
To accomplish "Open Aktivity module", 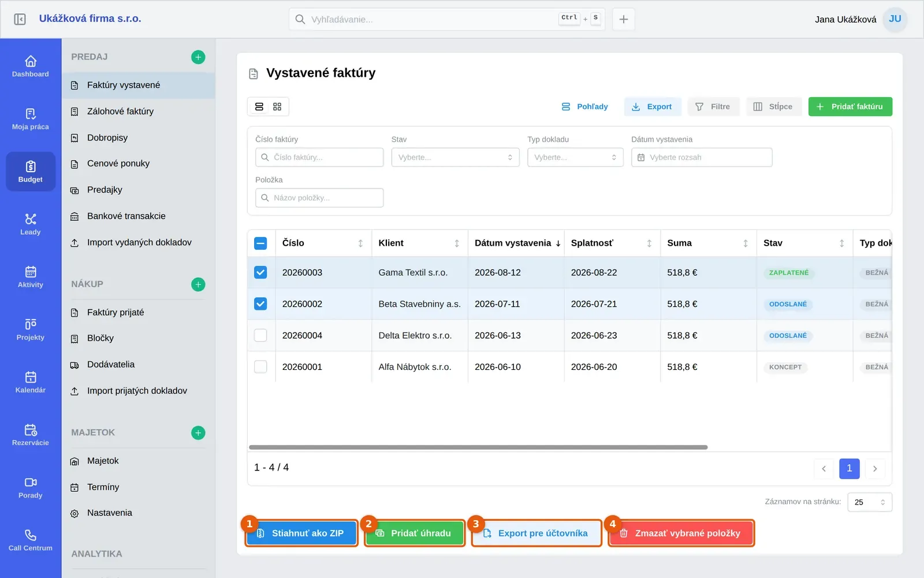I will point(31,277).
